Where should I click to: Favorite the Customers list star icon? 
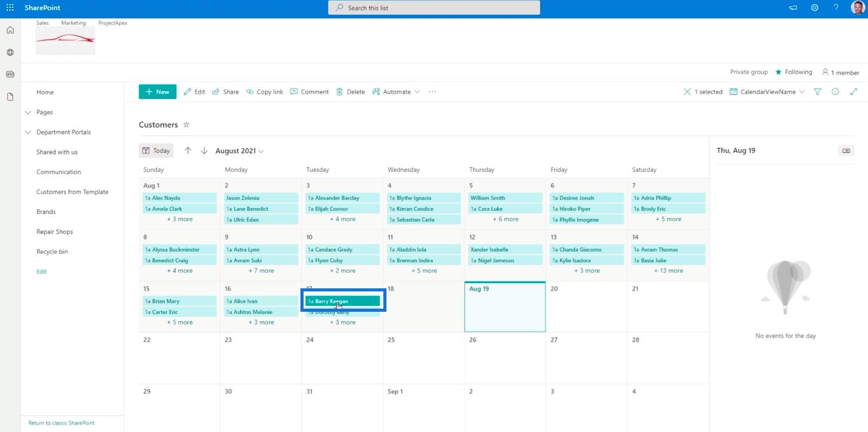(x=186, y=125)
